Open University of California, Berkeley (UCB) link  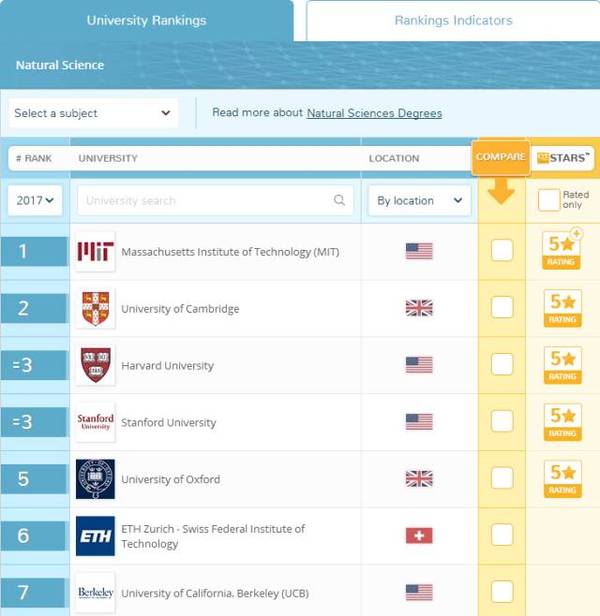coord(215,593)
